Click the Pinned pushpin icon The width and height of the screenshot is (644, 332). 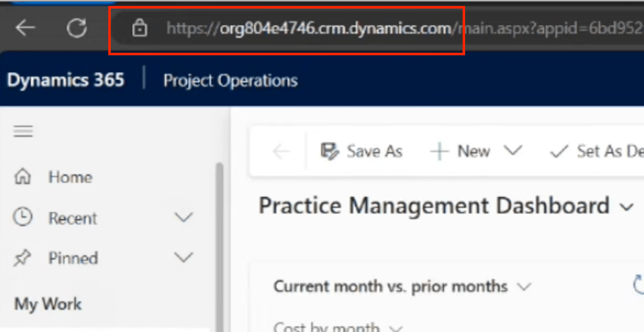coord(22,258)
